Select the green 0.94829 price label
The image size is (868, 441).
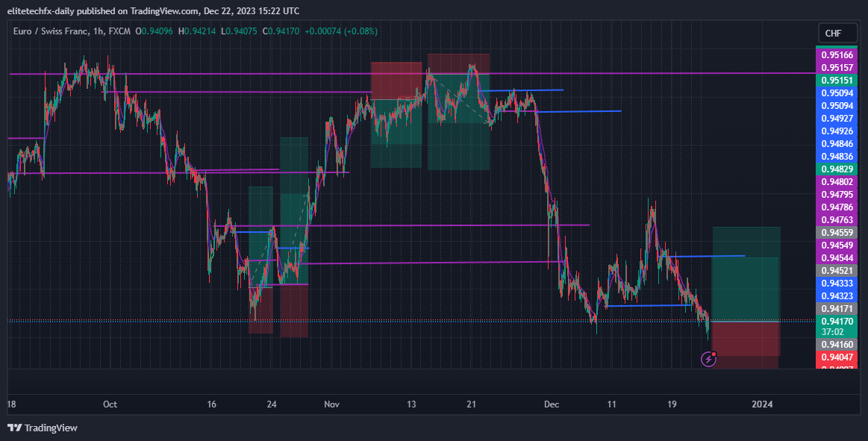837,169
